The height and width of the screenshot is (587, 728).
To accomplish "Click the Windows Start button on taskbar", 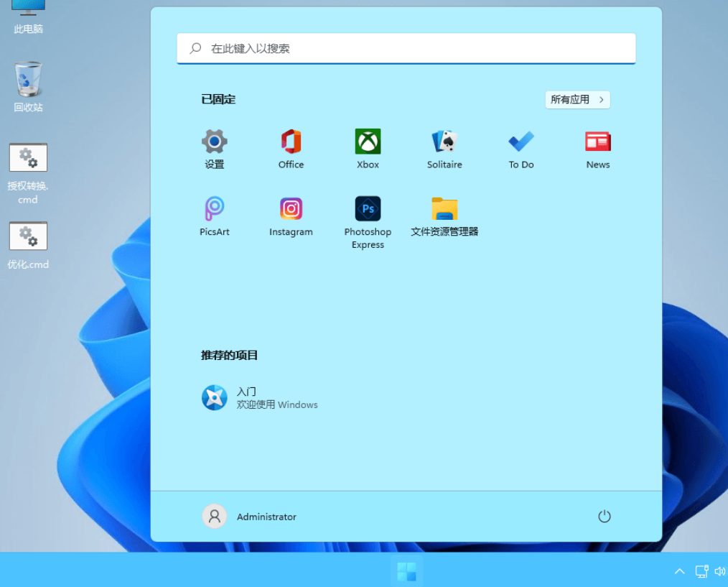I will click(x=406, y=571).
